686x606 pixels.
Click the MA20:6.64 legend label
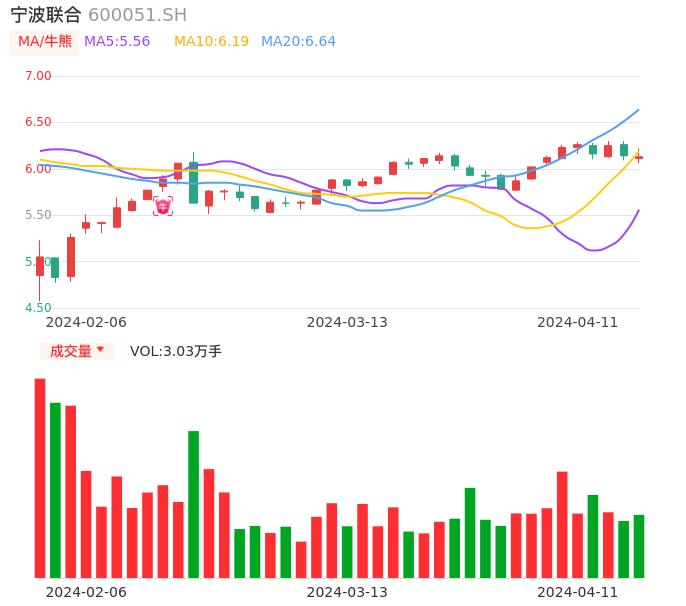(x=298, y=42)
